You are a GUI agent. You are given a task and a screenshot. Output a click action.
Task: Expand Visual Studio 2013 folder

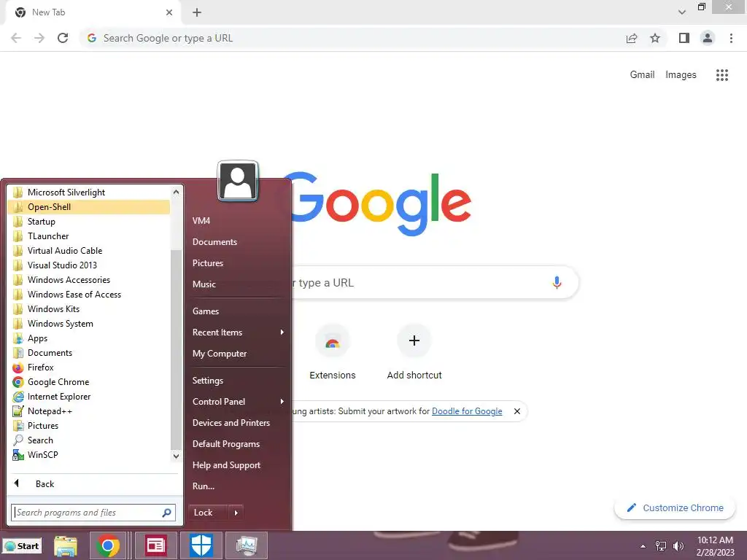[x=88, y=265]
